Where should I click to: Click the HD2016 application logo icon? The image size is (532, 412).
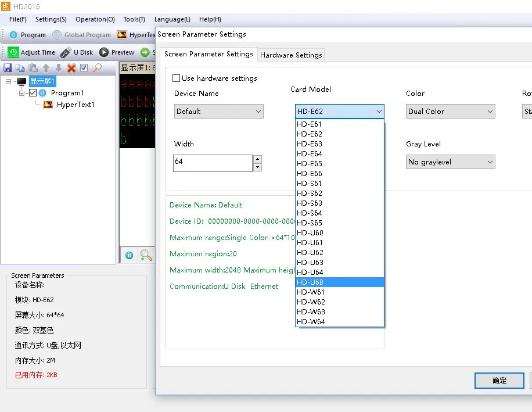pyautogui.click(x=6, y=6)
